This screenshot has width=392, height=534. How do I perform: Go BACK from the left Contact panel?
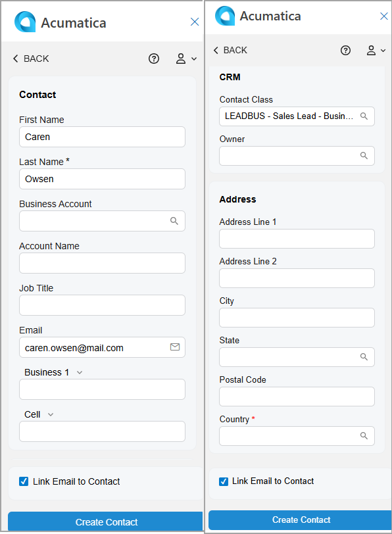point(31,59)
